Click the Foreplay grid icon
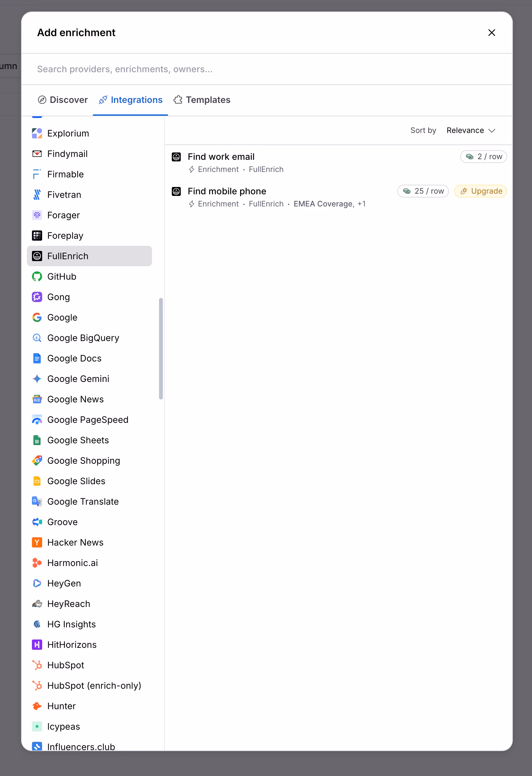Image resolution: width=532 pixels, height=776 pixels. pos(37,236)
